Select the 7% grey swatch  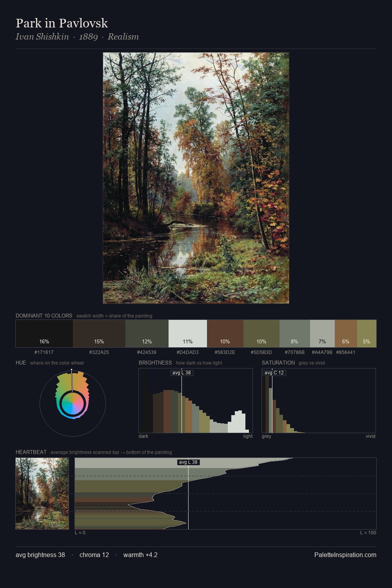[322, 334]
